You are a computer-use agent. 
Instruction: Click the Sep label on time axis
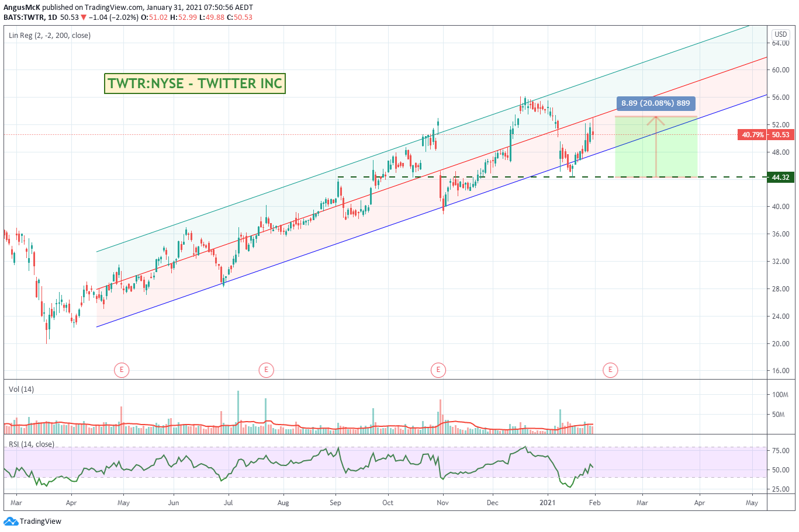(335, 503)
